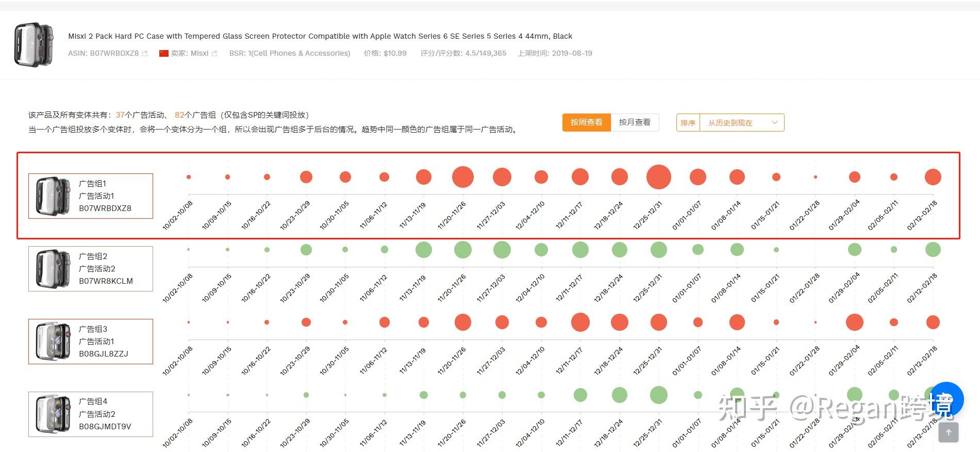
Task: Click the Misxi 2 Pack product title
Action: [320, 36]
